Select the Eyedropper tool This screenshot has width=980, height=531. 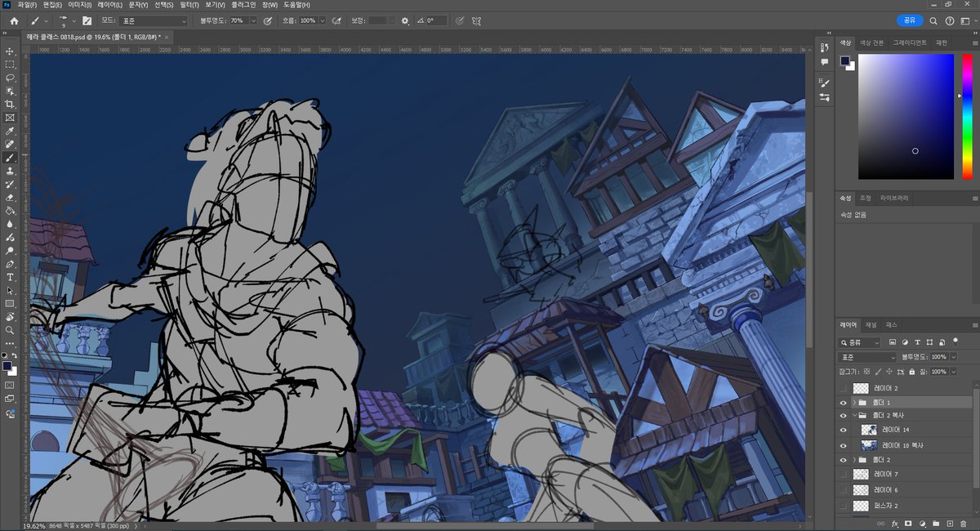click(x=11, y=131)
